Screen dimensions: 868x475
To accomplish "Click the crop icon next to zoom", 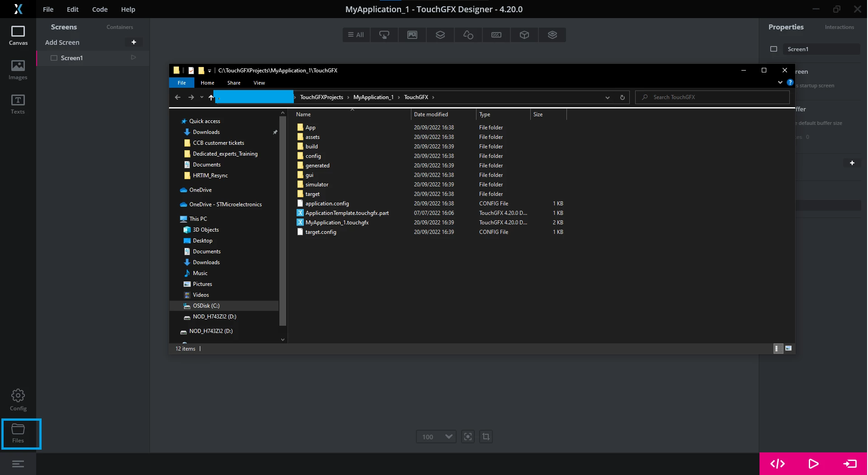I will click(x=486, y=437).
